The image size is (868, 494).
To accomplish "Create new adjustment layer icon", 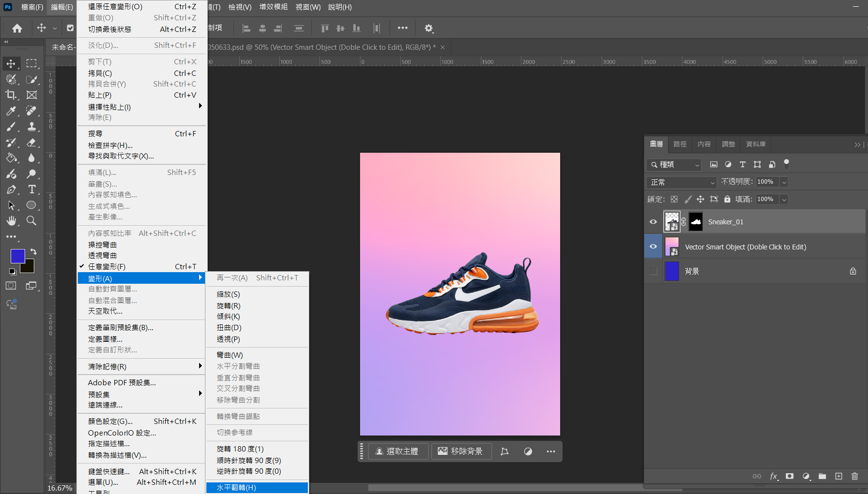I will pyautogui.click(x=806, y=476).
